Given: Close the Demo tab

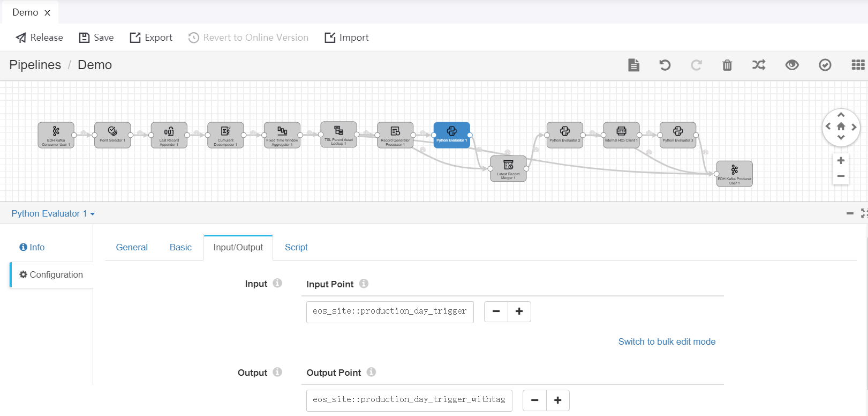Looking at the screenshot, I should tap(47, 13).
